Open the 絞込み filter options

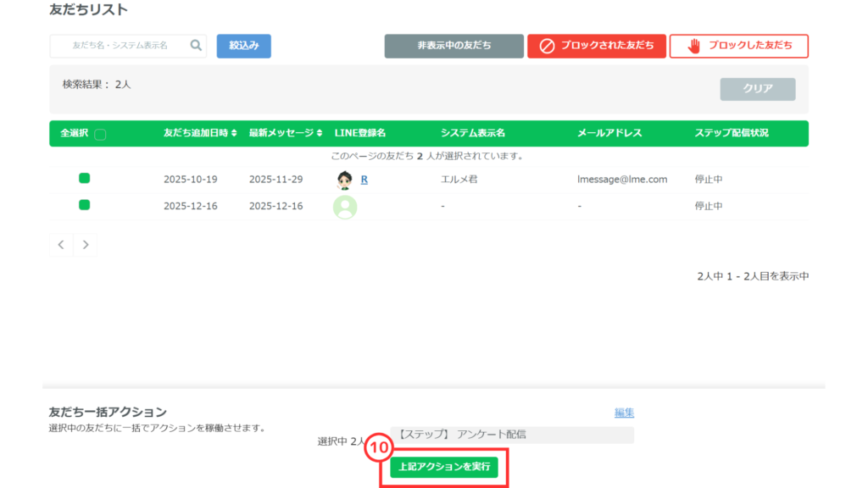(x=243, y=46)
